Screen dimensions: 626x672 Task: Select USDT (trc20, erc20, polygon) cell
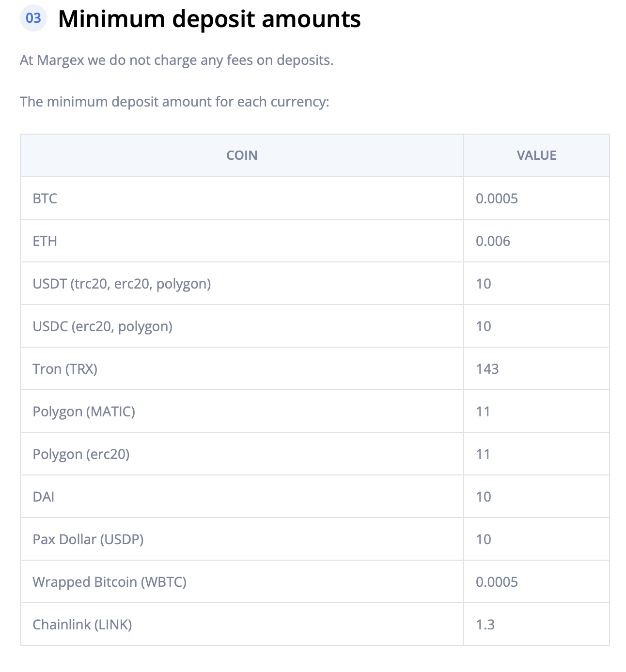click(122, 284)
